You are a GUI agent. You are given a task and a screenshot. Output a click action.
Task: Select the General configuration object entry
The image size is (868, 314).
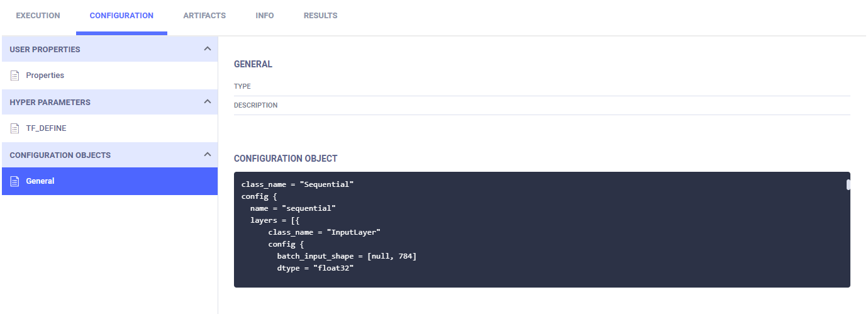pyautogui.click(x=40, y=181)
